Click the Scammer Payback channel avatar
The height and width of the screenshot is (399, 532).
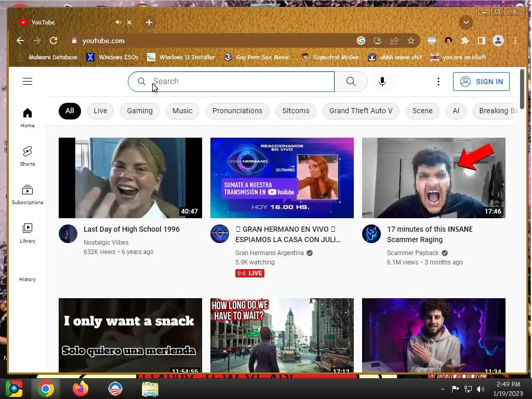coord(371,234)
